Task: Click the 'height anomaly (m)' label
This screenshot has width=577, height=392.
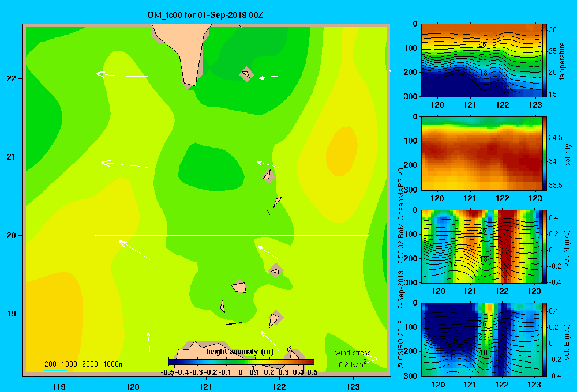Action: coord(240,352)
